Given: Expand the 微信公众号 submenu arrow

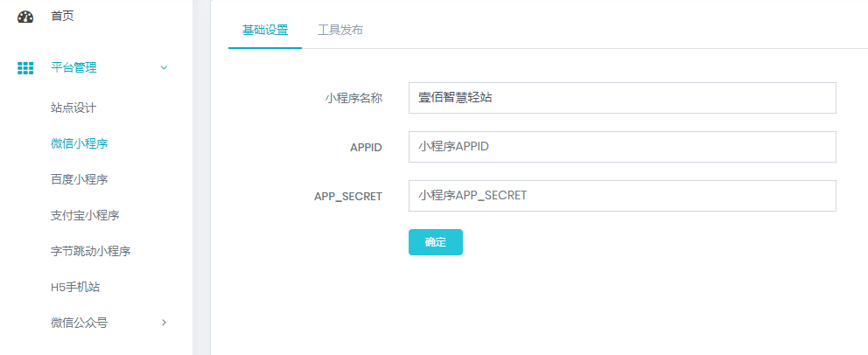Looking at the screenshot, I should point(164,323).
